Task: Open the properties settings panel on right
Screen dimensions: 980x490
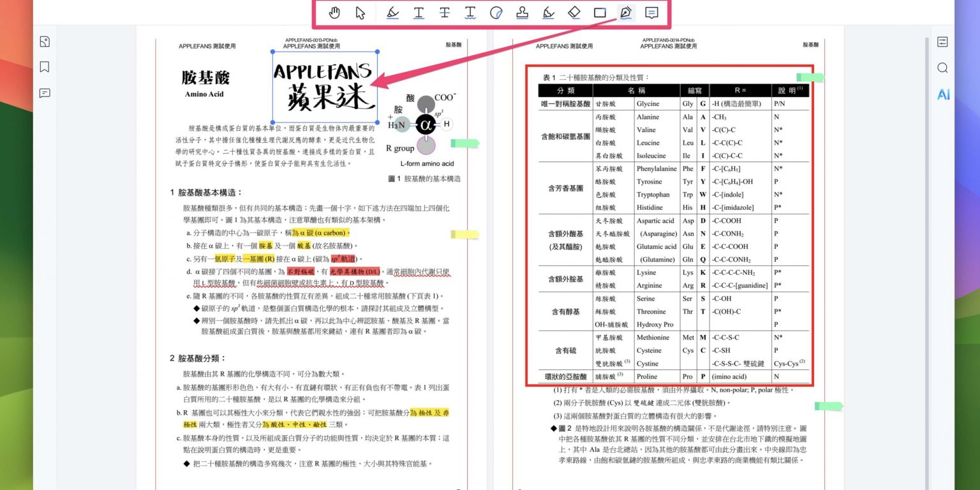Action: click(942, 42)
